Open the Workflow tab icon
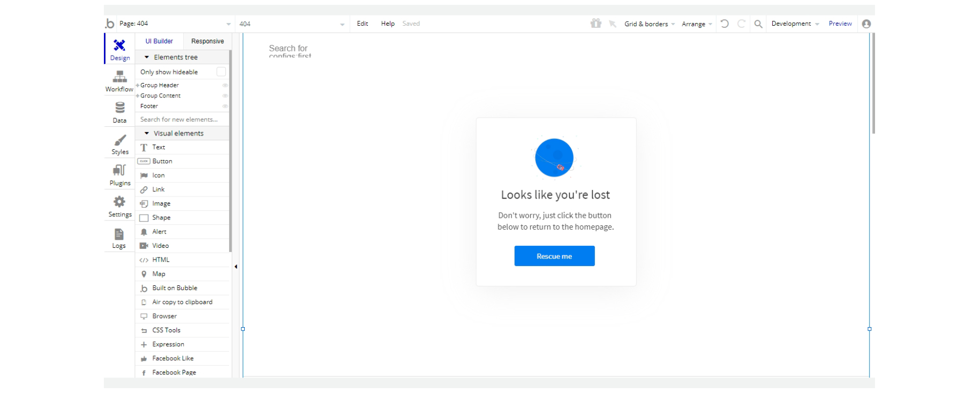Image resolution: width=980 pixels, height=394 pixels. pos(119,81)
